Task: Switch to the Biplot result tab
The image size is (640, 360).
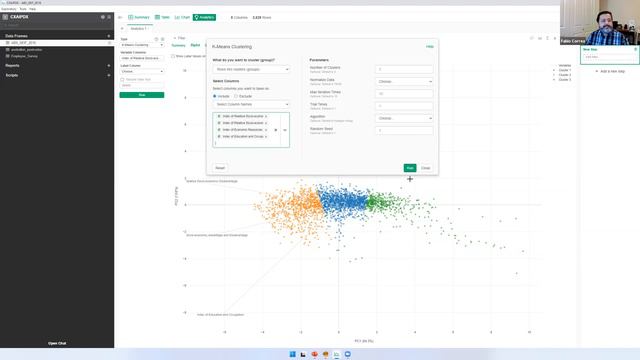Action: (195, 45)
